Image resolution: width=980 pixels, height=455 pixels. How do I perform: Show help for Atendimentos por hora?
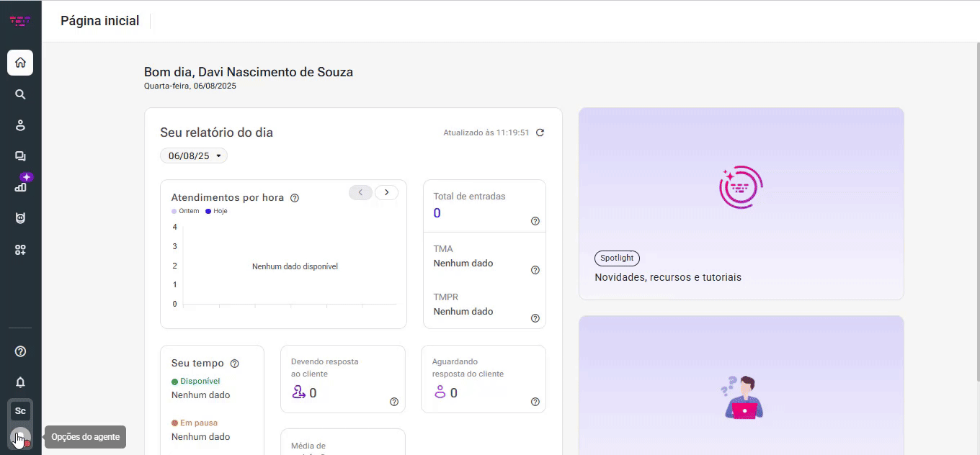[x=294, y=198]
